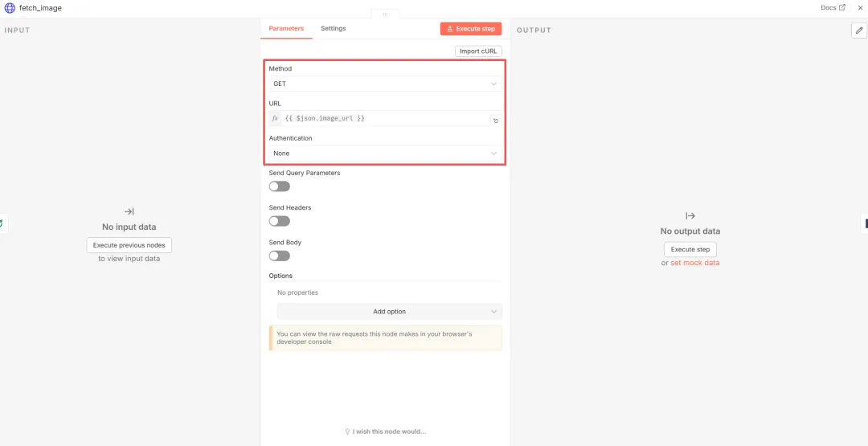Open the Add option dropdown
The height and width of the screenshot is (446, 868).
(x=390, y=312)
